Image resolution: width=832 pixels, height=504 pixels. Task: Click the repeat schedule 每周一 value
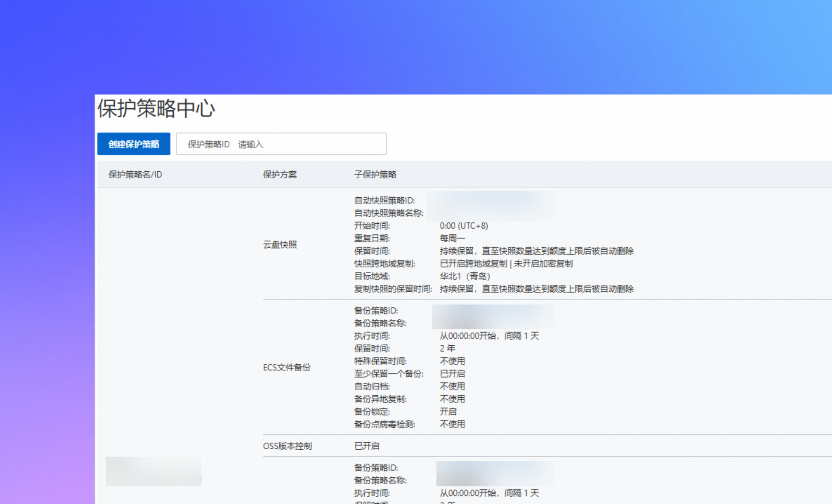452,238
